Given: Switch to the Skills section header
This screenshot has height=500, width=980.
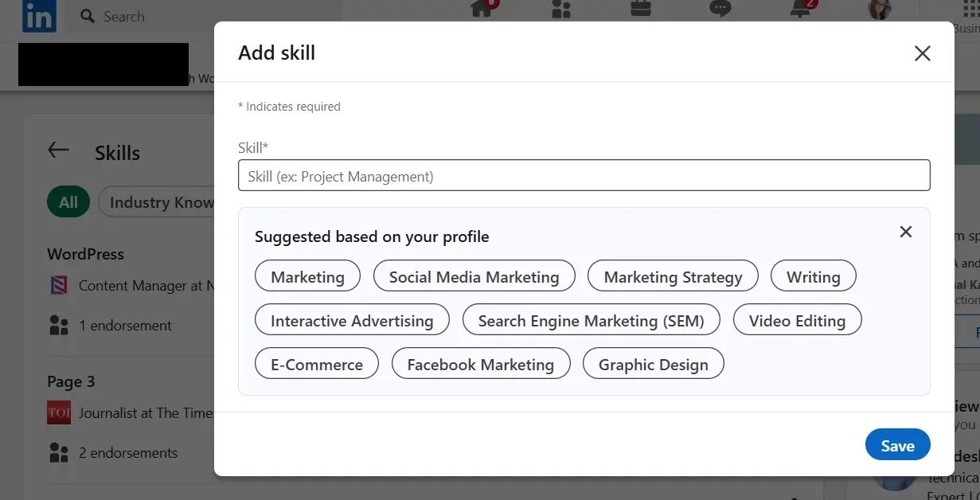Looking at the screenshot, I should pos(117,153).
